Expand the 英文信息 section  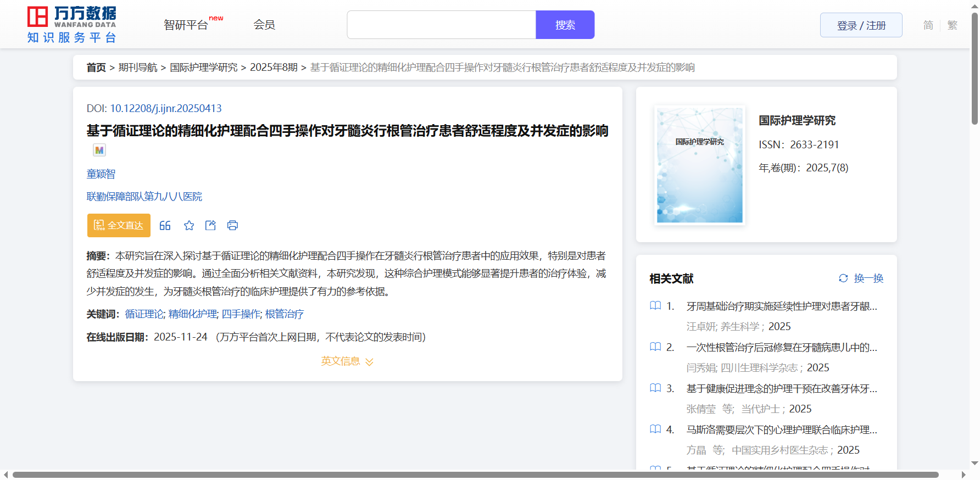point(347,361)
